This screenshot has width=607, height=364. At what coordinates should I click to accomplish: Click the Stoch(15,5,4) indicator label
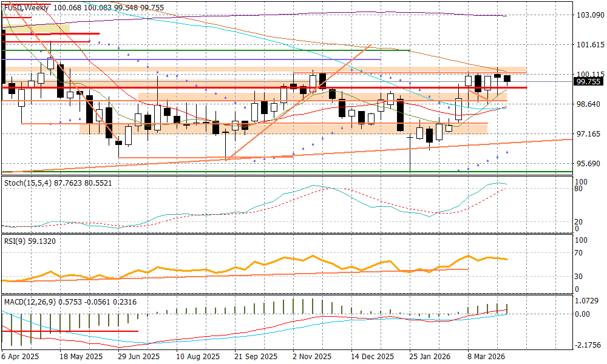coord(27,183)
